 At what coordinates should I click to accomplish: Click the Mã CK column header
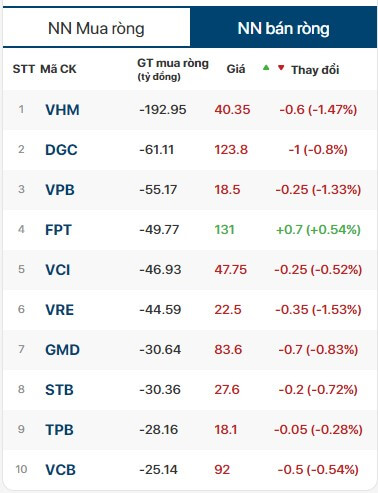[x=58, y=69]
